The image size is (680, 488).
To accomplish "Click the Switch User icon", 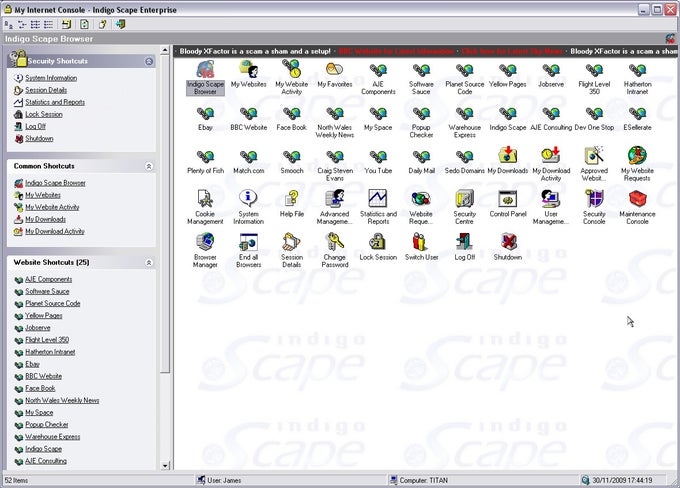I will point(421,242).
